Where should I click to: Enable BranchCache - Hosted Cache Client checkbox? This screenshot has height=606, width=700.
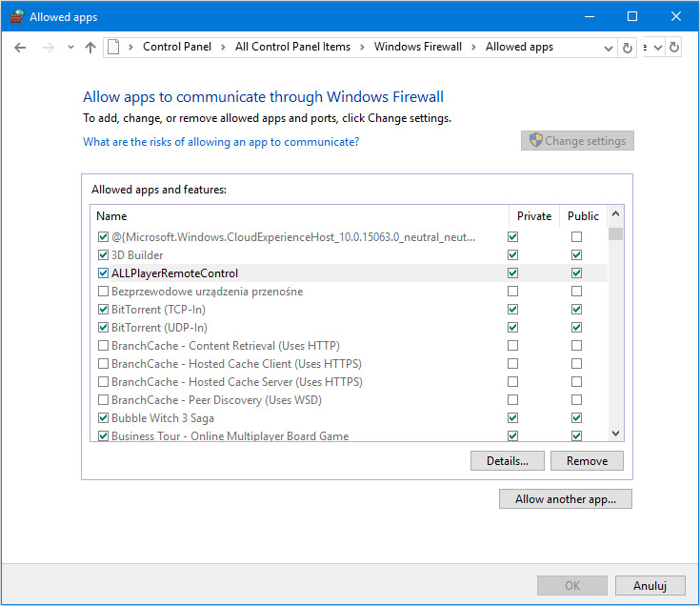click(103, 364)
